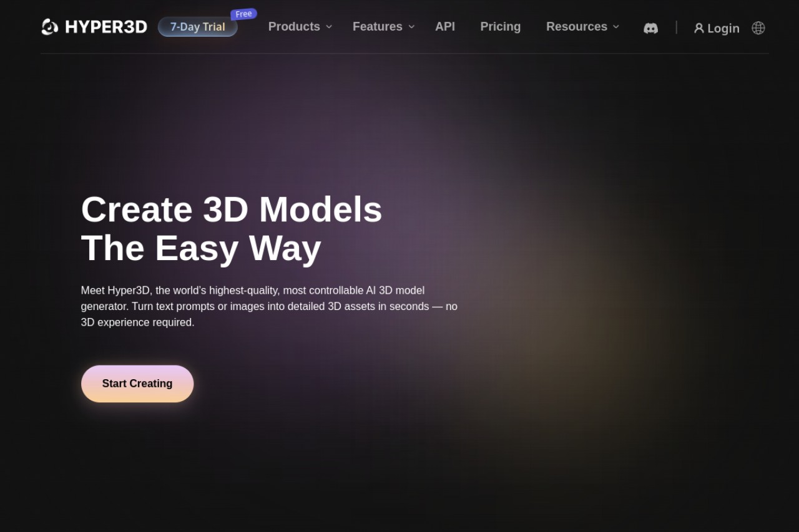This screenshot has width=799, height=532.
Task: Go to the API page
Action: pyautogui.click(x=445, y=27)
